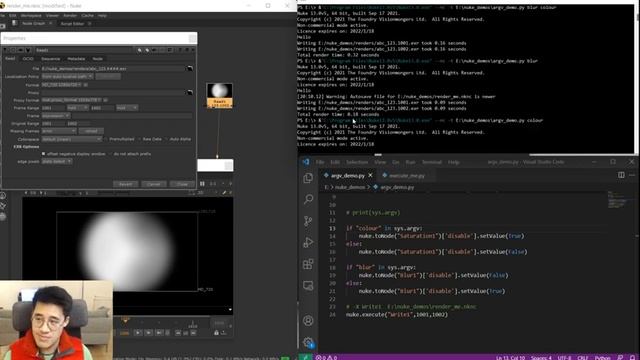The height and width of the screenshot is (360, 640).
Task: Click the paint brush icon above Nuke viewer
Action: coord(224,193)
